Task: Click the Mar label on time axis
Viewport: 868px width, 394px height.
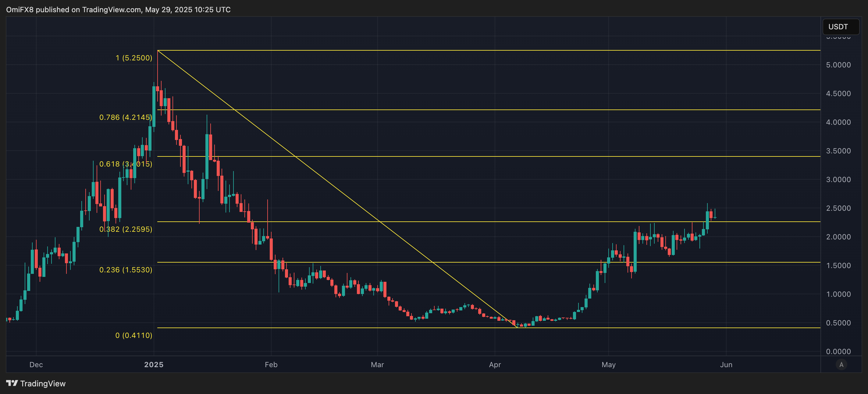Action: click(377, 365)
